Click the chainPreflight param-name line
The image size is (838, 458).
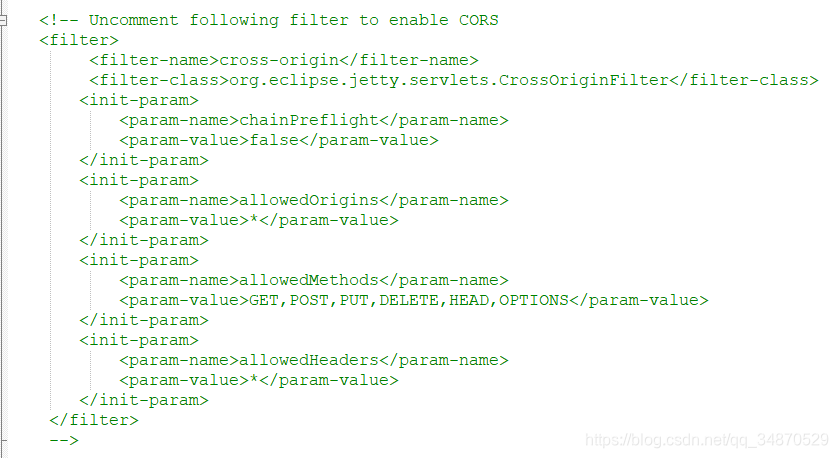pos(314,120)
